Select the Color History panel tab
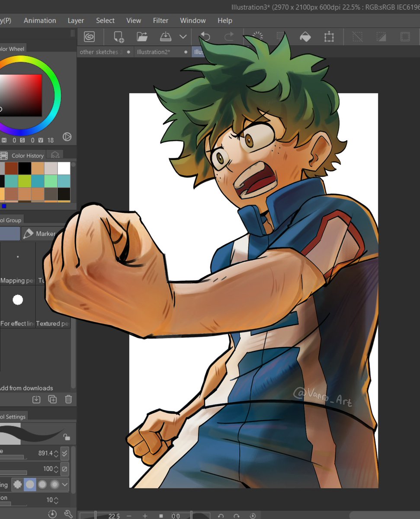420x519 pixels. 22,155
